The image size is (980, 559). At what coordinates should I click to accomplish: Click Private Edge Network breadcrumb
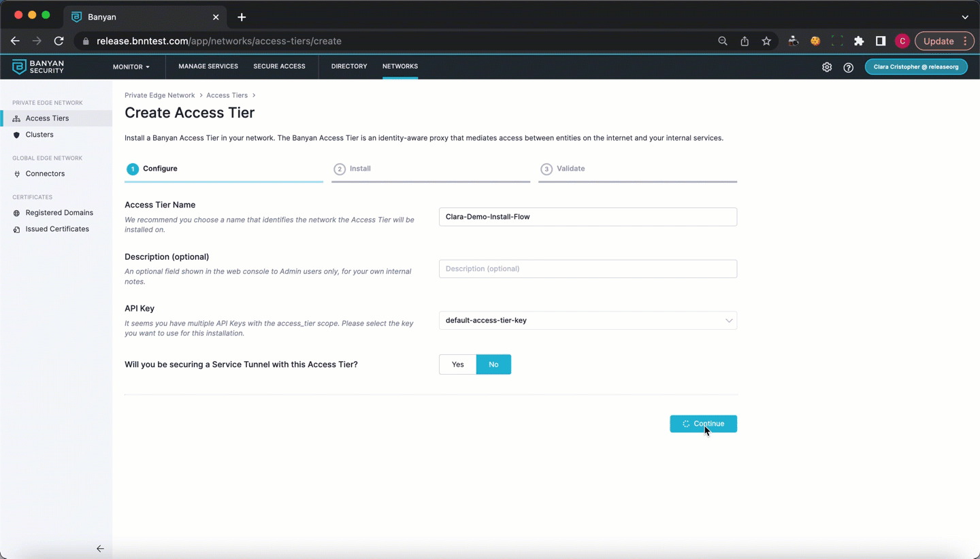[x=160, y=95]
